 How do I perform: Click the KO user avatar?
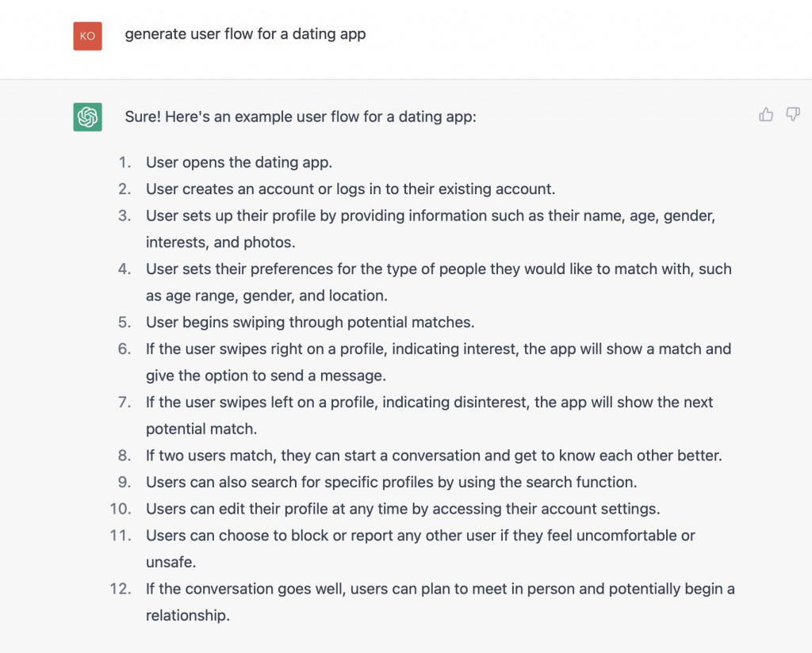(x=87, y=36)
